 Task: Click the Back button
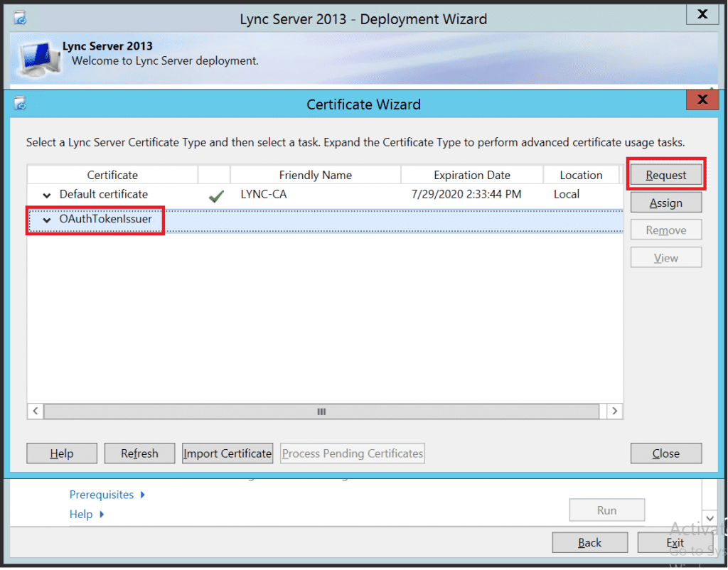[x=590, y=542]
